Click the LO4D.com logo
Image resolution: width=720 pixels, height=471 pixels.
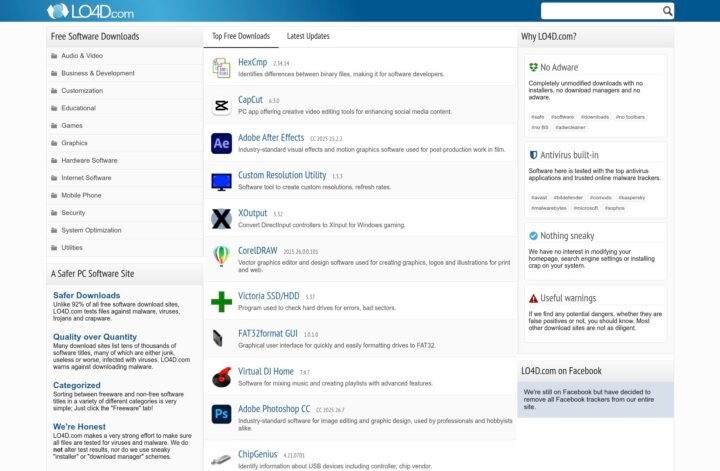click(x=90, y=11)
